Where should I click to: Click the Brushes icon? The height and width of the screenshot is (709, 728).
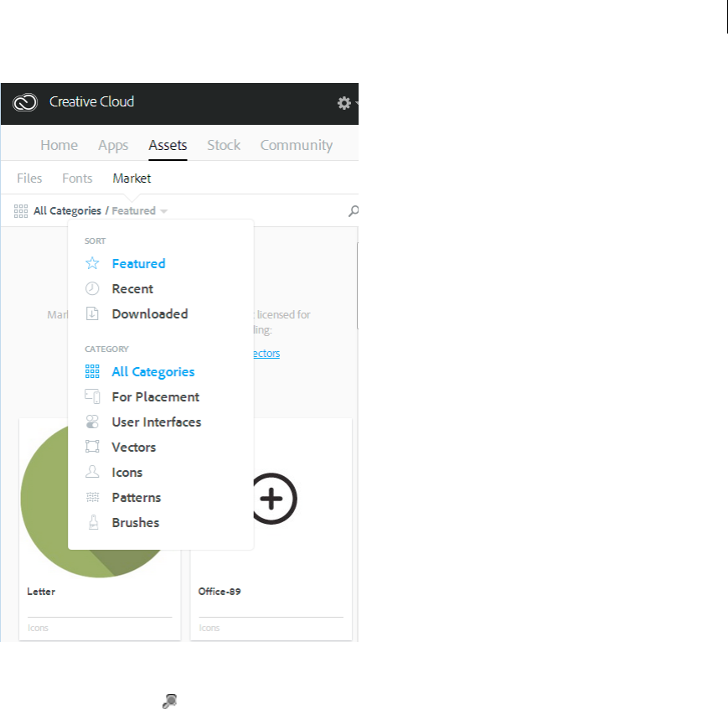pos(93,522)
